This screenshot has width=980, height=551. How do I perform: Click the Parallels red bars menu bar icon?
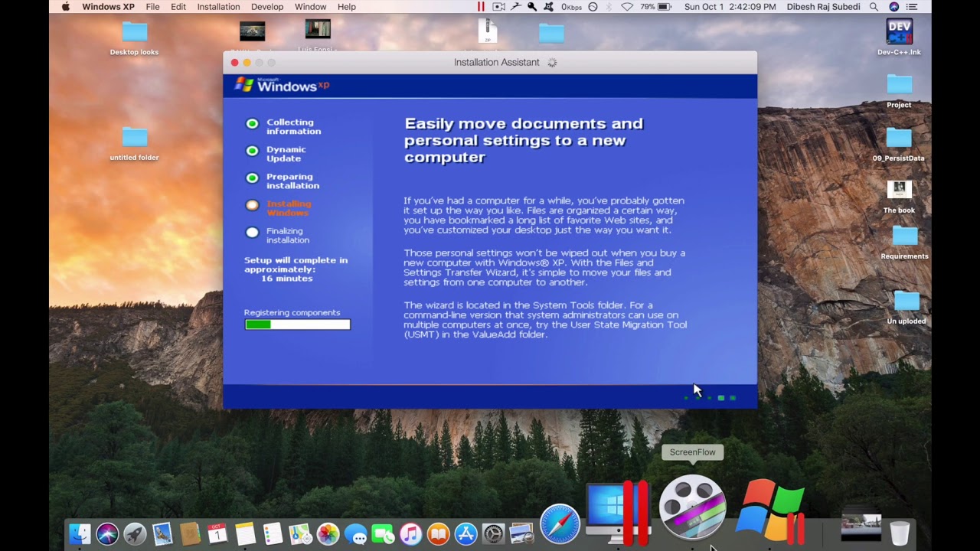tap(481, 7)
